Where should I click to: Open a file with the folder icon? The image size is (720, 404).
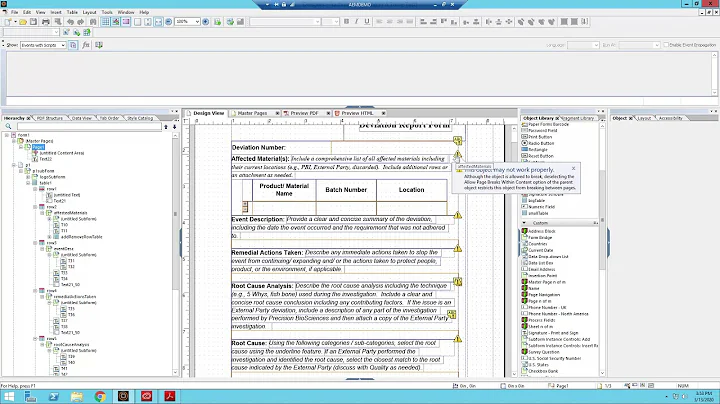[x=23, y=22]
